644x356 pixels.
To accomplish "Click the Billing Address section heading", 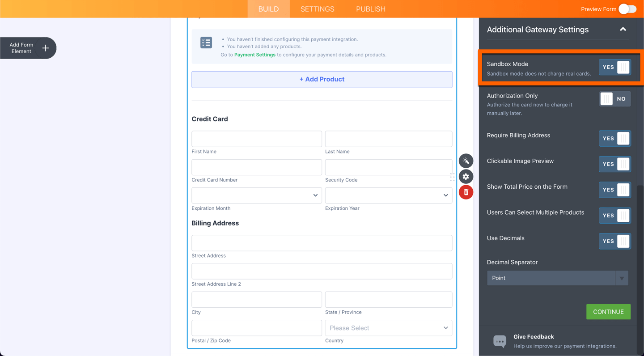I will (215, 223).
